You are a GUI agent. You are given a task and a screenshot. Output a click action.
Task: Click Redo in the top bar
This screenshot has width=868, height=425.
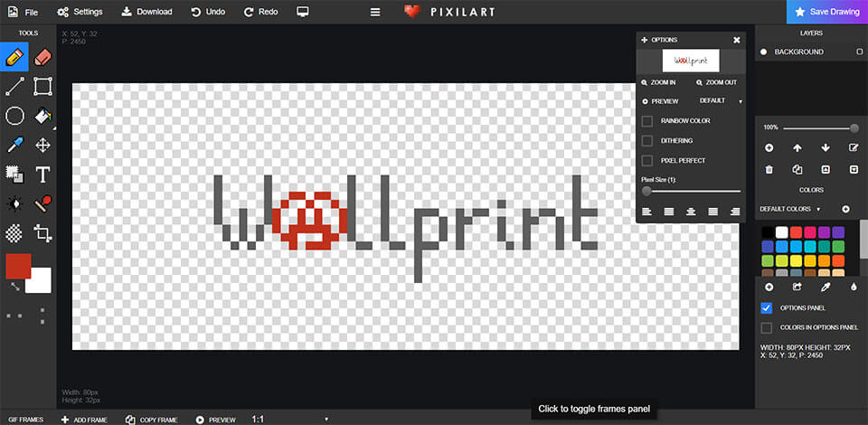(260, 12)
